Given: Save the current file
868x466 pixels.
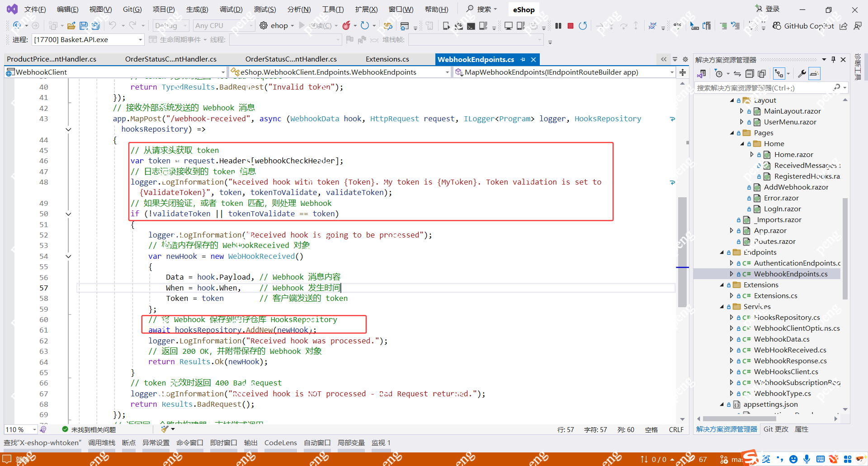Looking at the screenshot, I should pyautogui.click(x=84, y=26).
